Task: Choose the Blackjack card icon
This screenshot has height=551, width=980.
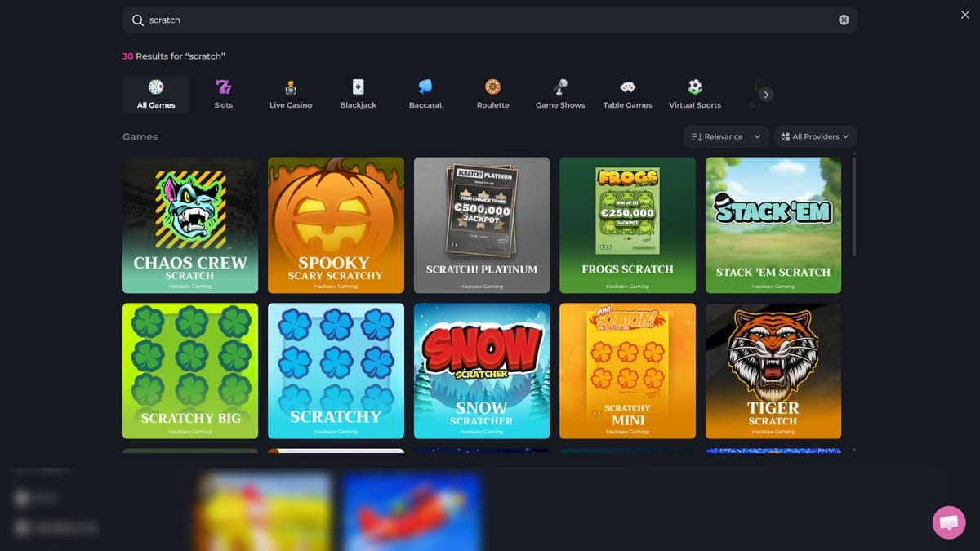Action: point(358,87)
